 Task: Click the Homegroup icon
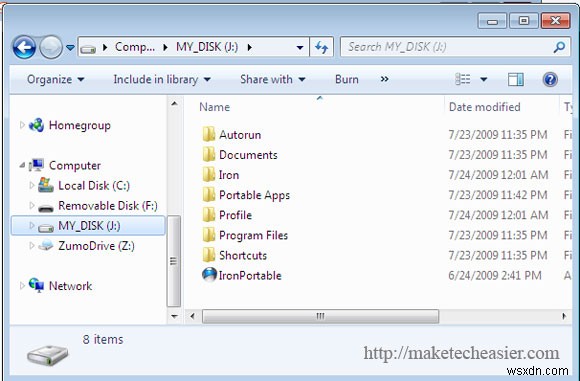pyautogui.click(x=36, y=125)
